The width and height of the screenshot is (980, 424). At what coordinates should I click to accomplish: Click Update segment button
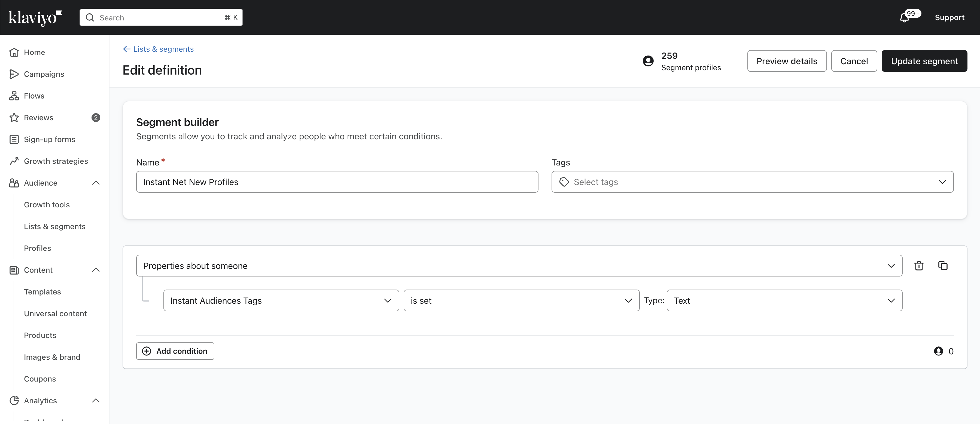point(924,61)
